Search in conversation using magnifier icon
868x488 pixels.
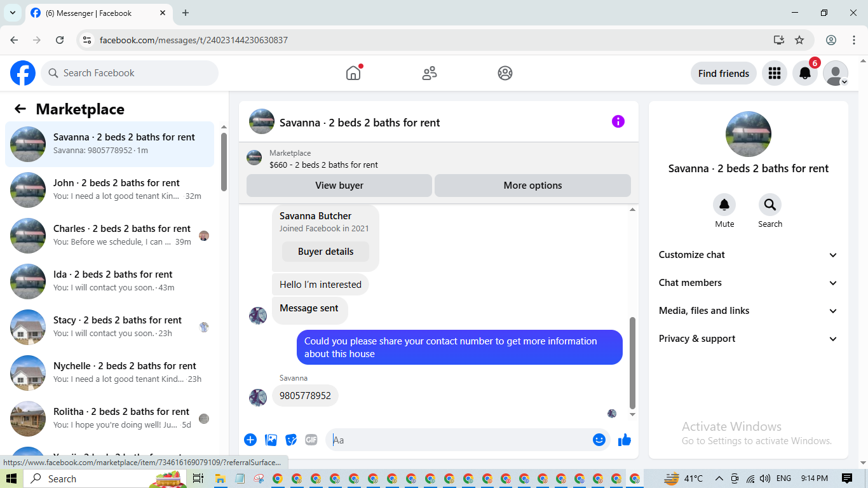coord(770,205)
